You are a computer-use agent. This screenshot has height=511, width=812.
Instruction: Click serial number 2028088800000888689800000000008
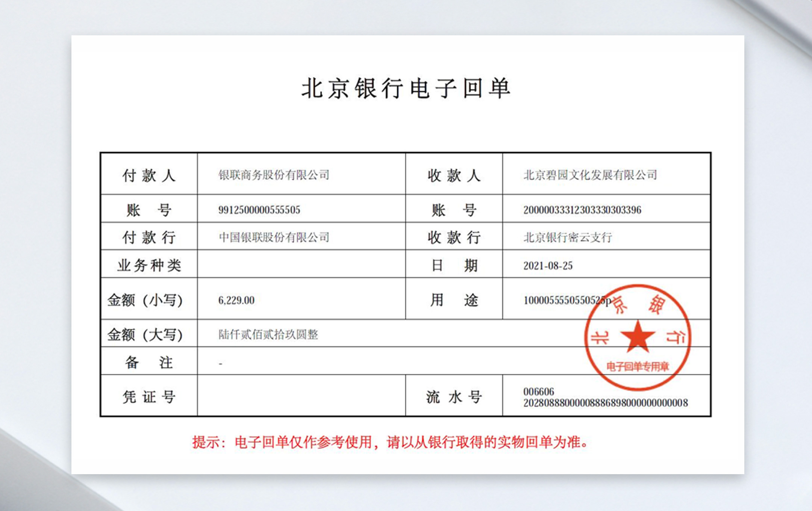click(606, 403)
